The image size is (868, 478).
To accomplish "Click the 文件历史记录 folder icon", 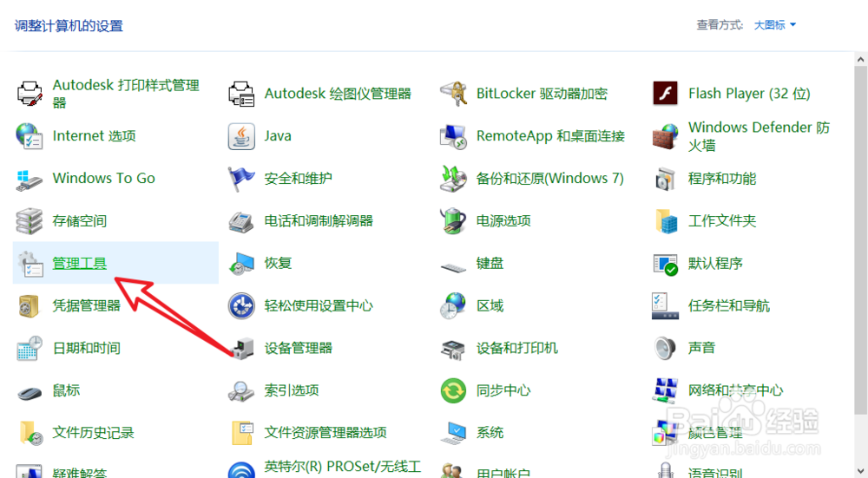I will [x=30, y=433].
